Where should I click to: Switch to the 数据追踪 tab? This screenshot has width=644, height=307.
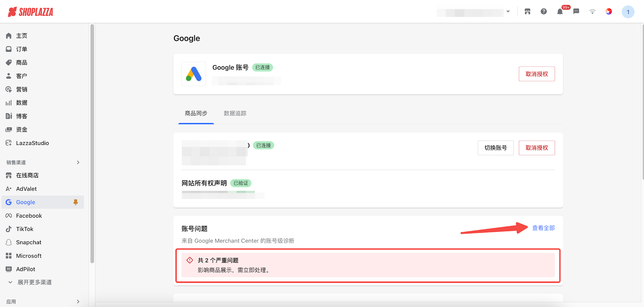coord(235,113)
